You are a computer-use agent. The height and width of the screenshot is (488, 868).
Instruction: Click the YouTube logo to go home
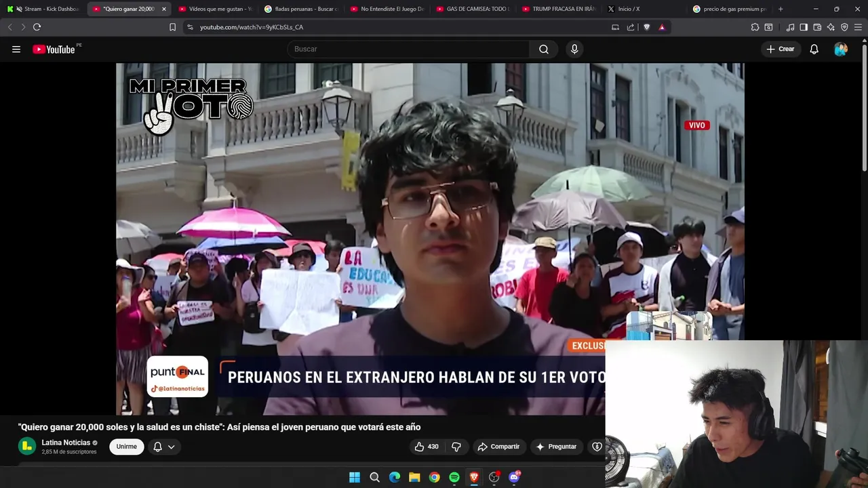(54, 49)
